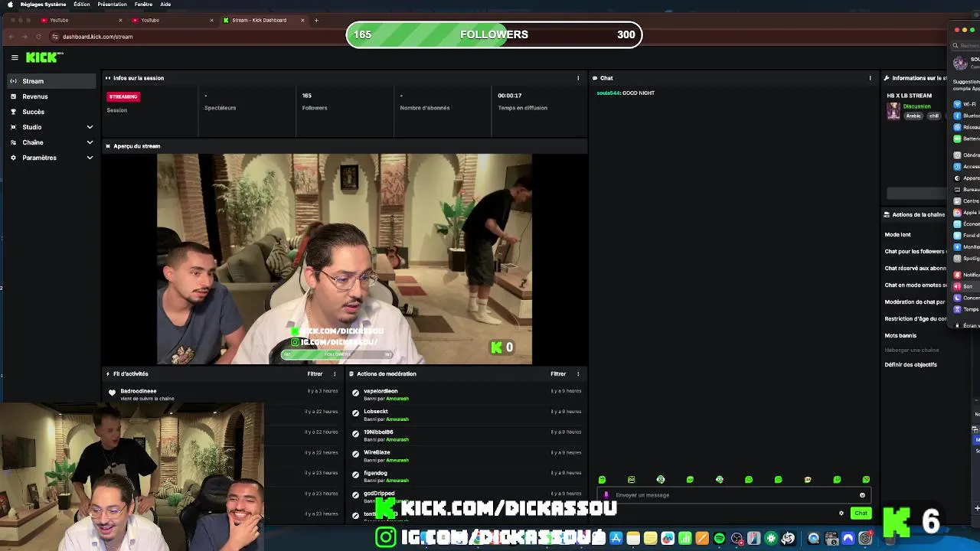
Task: Click the heart icon next to Badroodineee
Action: tap(112, 393)
